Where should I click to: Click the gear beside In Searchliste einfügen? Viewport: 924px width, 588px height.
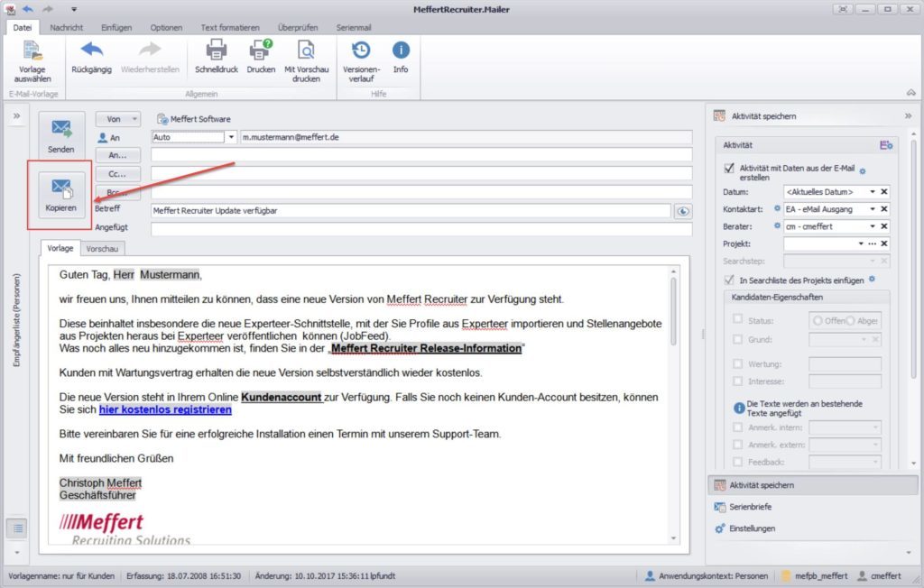[873, 280]
